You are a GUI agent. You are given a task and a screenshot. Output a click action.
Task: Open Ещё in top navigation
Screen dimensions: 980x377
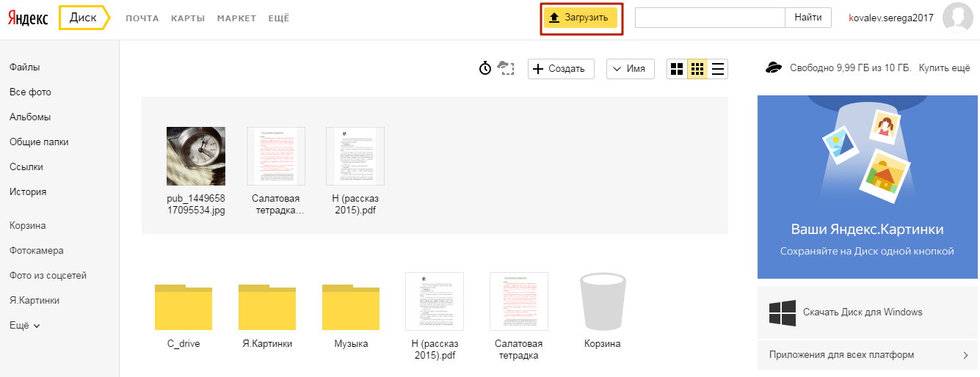[279, 18]
